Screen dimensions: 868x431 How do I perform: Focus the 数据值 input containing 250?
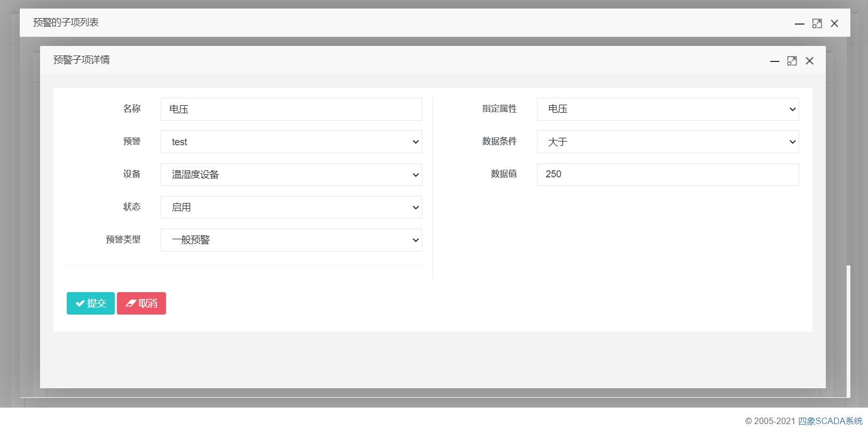coord(667,175)
